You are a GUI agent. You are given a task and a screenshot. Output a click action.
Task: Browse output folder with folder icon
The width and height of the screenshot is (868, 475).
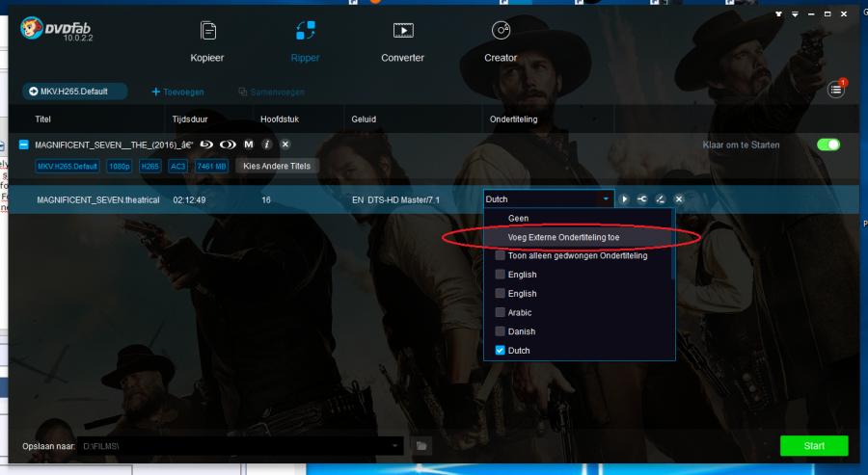421,446
